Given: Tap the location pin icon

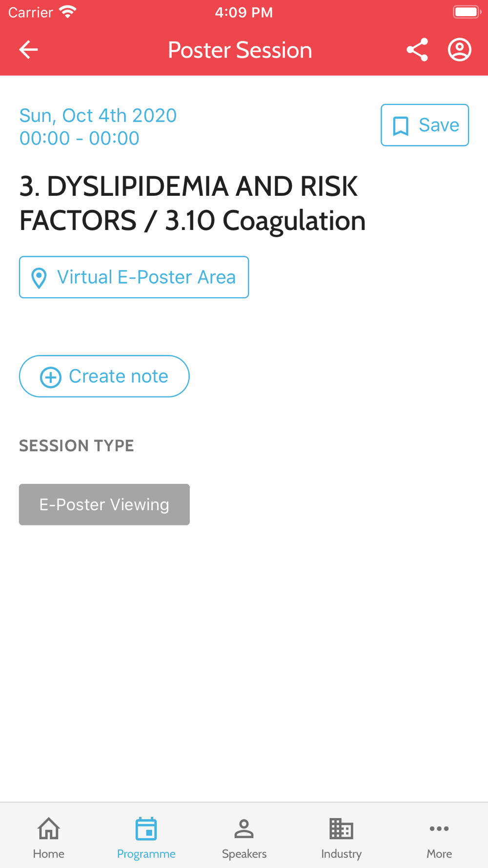Looking at the screenshot, I should [39, 278].
